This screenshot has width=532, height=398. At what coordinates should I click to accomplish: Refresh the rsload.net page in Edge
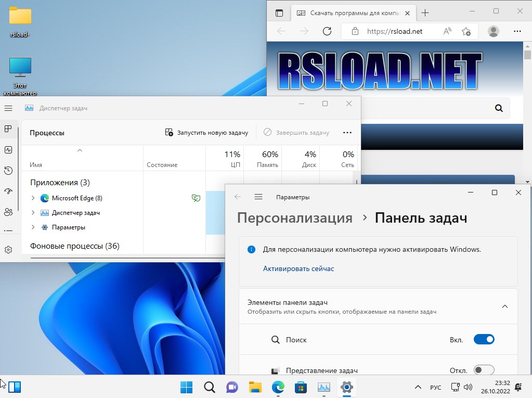(327, 31)
